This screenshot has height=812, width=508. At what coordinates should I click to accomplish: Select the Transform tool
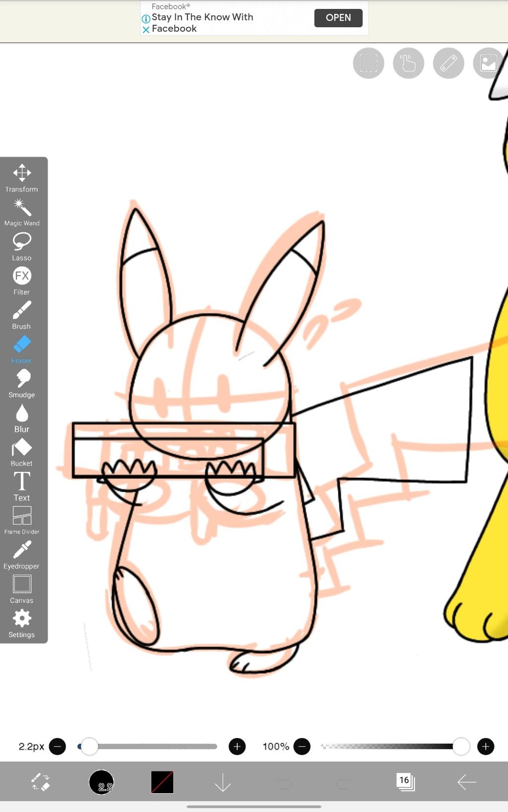point(22,178)
